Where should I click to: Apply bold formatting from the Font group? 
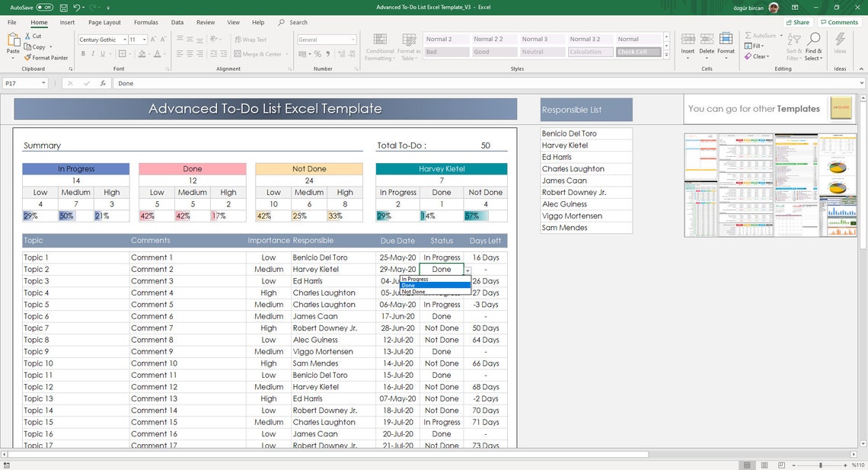(83, 53)
